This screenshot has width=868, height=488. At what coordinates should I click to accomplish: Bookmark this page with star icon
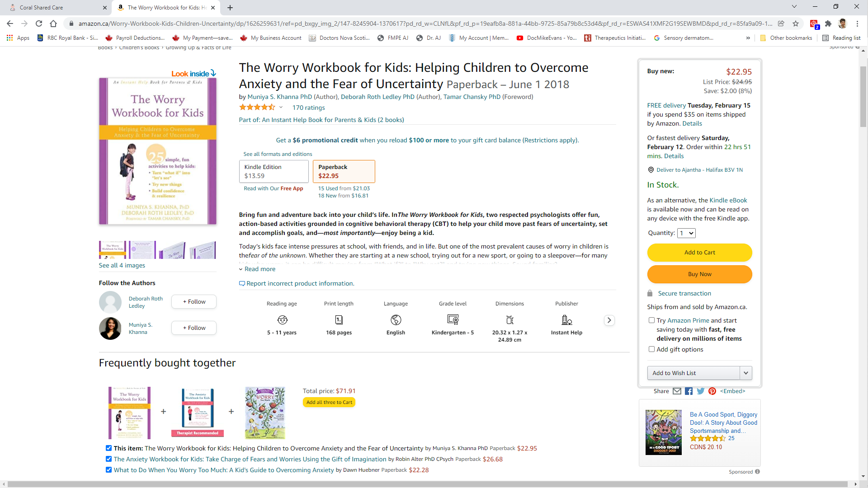point(796,23)
